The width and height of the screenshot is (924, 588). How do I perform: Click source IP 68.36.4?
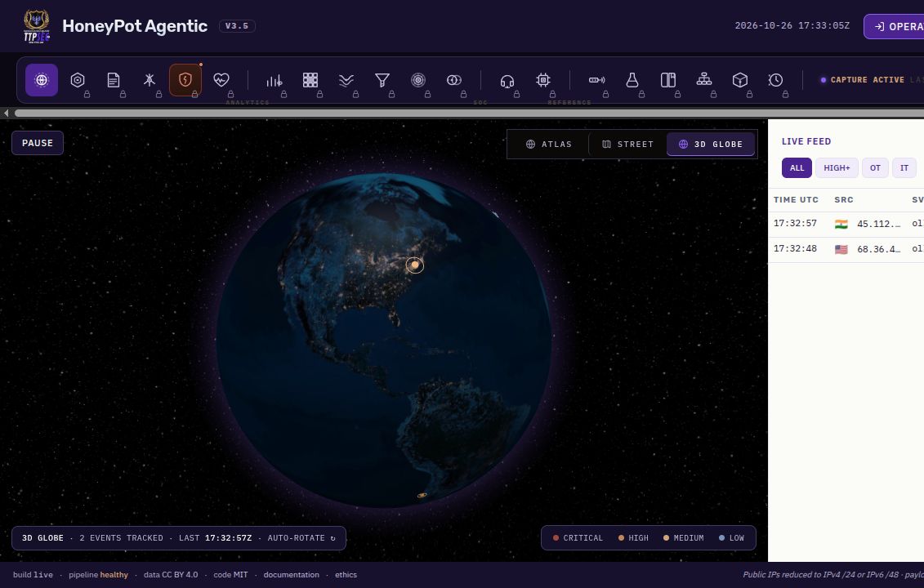point(878,249)
